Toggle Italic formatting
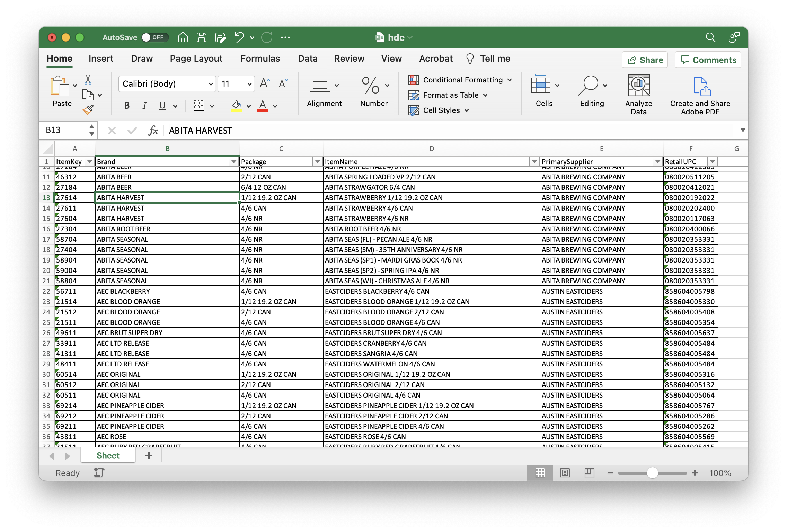The height and width of the screenshot is (532, 787). [x=144, y=106]
